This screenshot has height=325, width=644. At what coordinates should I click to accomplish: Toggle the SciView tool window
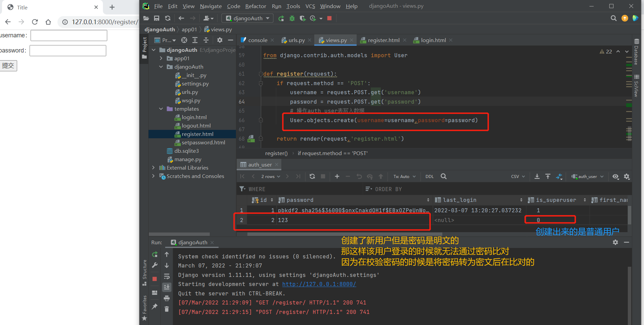pos(636,85)
